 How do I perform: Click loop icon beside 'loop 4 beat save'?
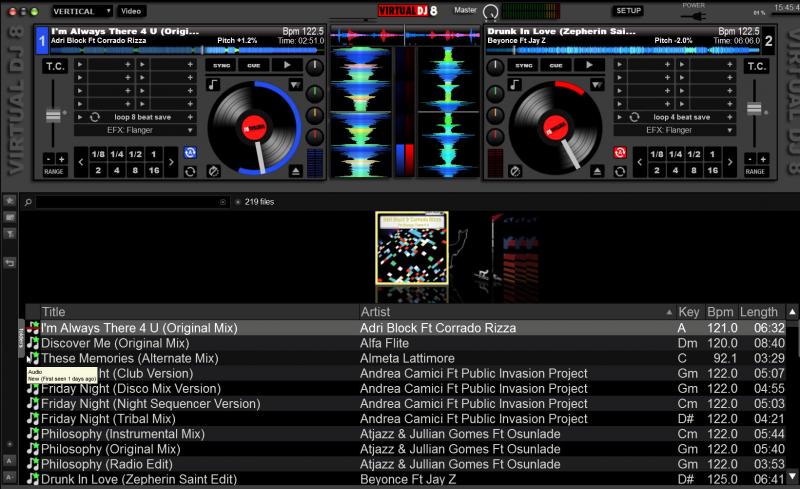click(634, 117)
